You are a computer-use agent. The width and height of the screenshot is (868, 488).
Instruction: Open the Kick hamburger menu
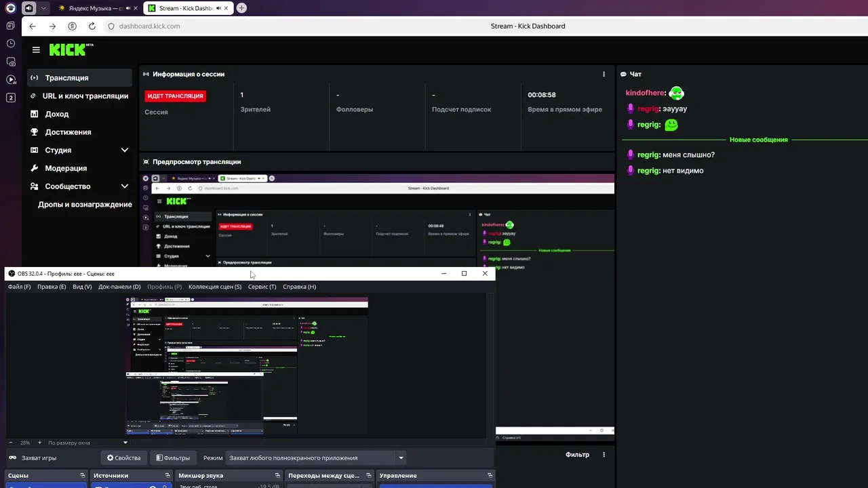pyautogui.click(x=36, y=49)
